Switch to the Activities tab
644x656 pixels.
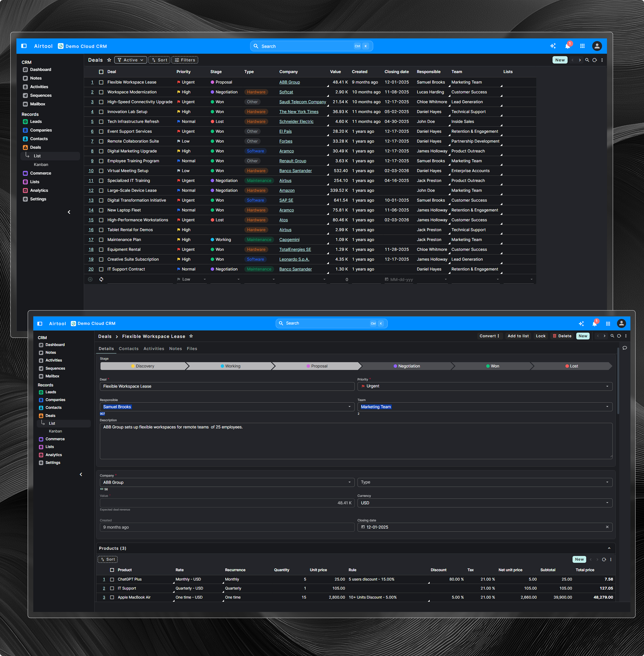154,349
